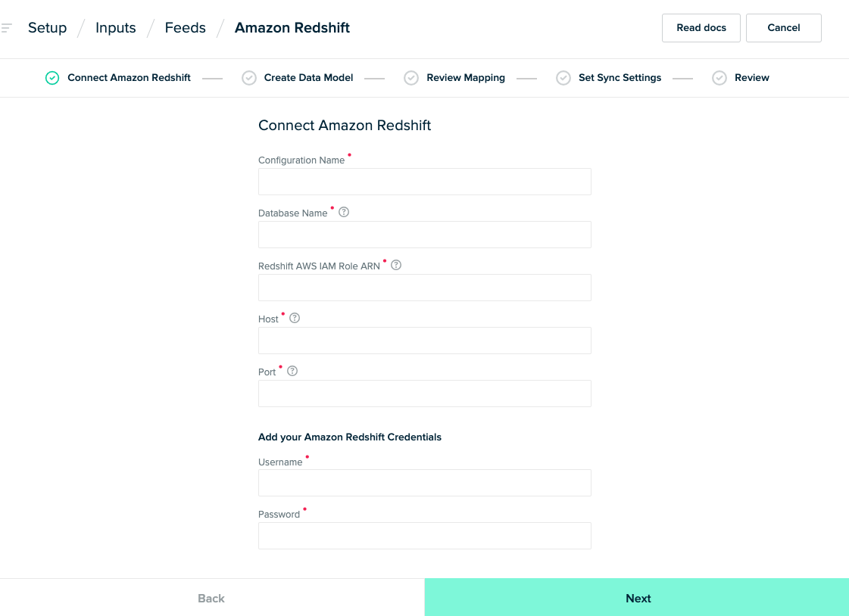
Task: Jump to the Review Mapping step
Action: coord(466,78)
